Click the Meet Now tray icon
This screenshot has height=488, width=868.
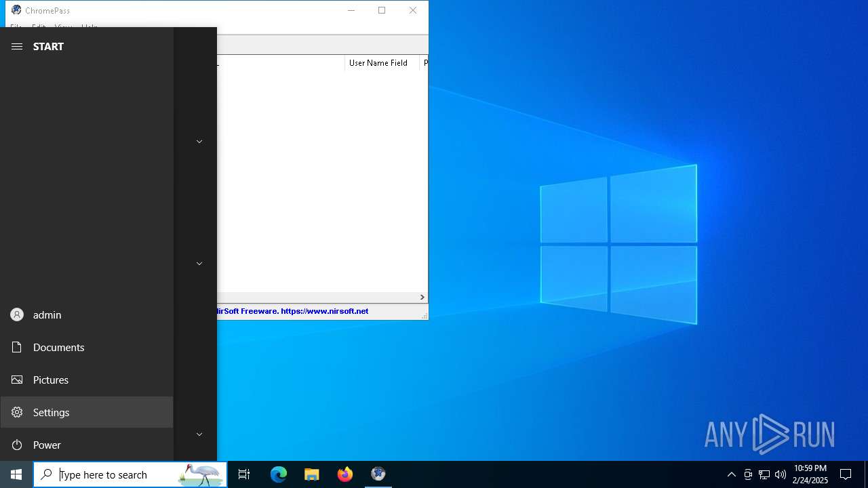[x=748, y=474]
